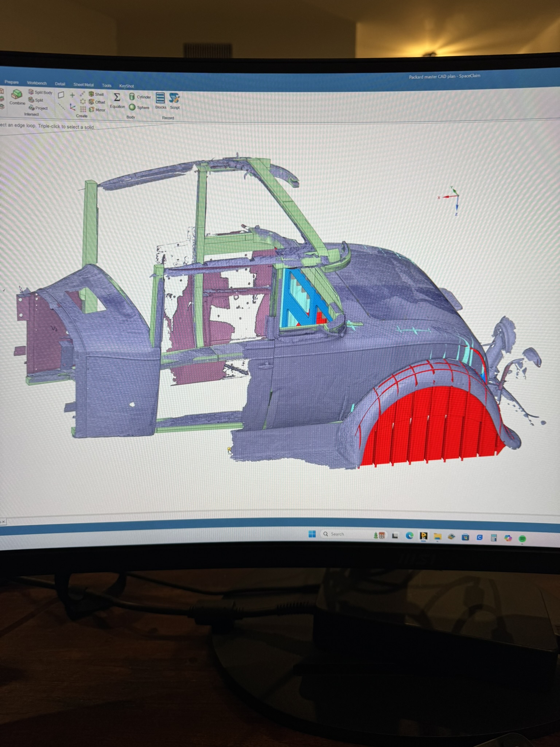This screenshot has width=560, height=747.
Task: Open Microsoft Edge from taskbar
Action: 409,535
